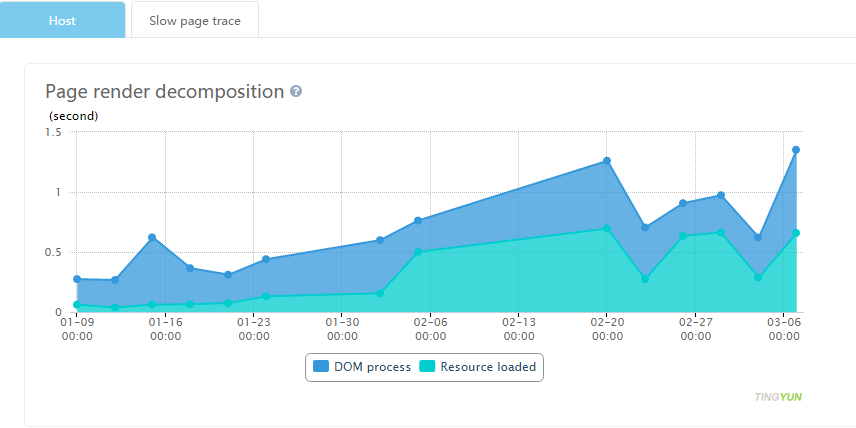Click the help icon beside Page render decomposition
The width and height of the screenshot is (856, 428).
coord(296,91)
